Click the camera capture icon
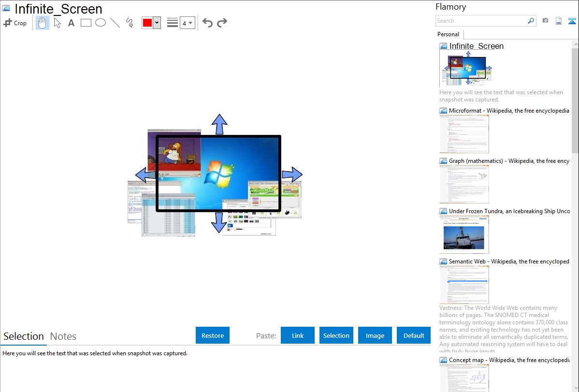This screenshot has width=579, height=392. [545, 21]
